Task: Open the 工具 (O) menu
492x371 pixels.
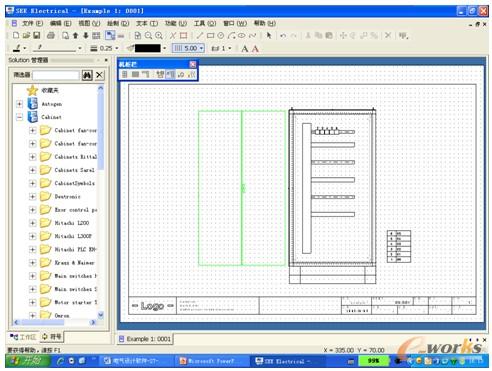Action: [205, 23]
